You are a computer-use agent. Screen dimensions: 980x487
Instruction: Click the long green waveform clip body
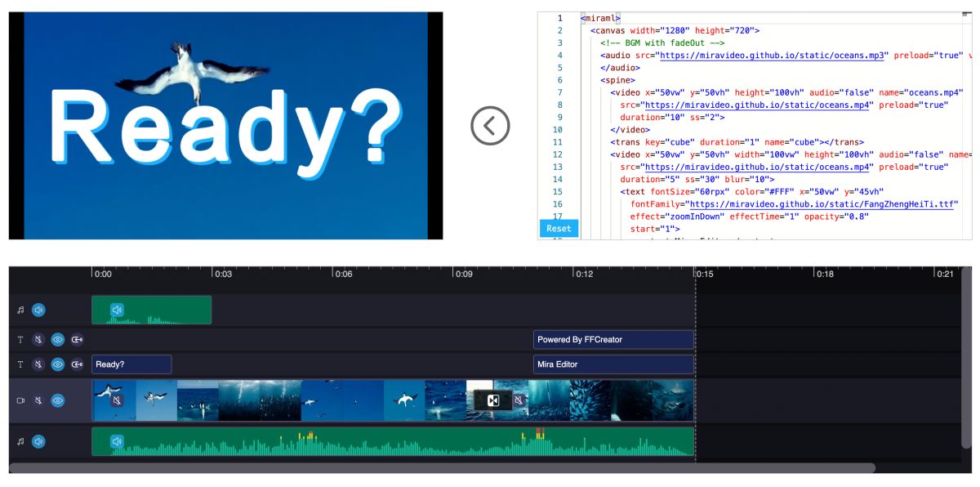click(393, 441)
